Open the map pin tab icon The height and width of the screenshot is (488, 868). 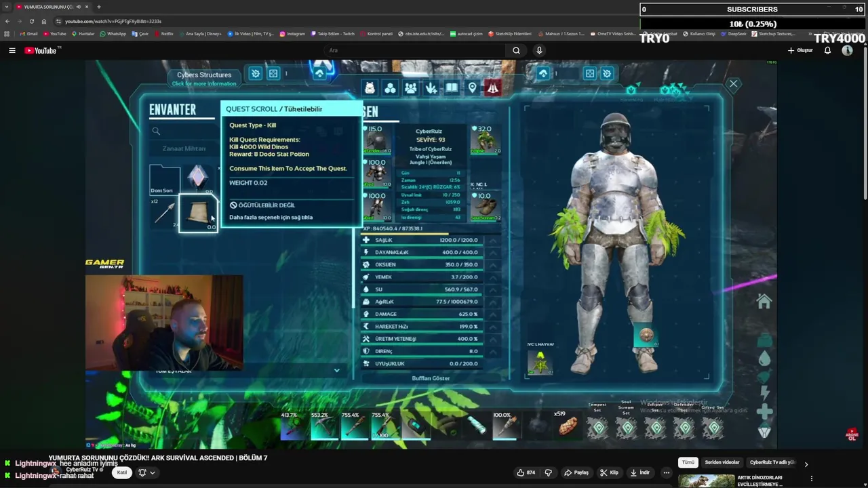[x=472, y=88]
